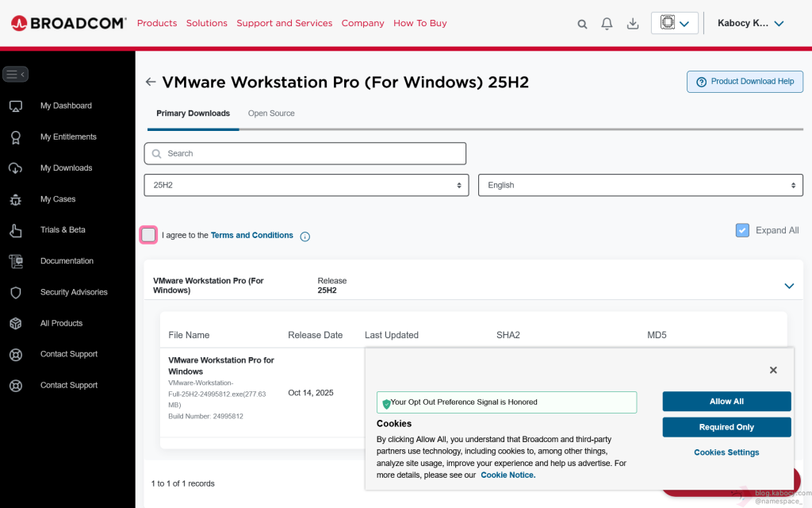This screenshot has height=508, width=812.
Task: Uncheck the Expand All checkbox
Action: 742,230
